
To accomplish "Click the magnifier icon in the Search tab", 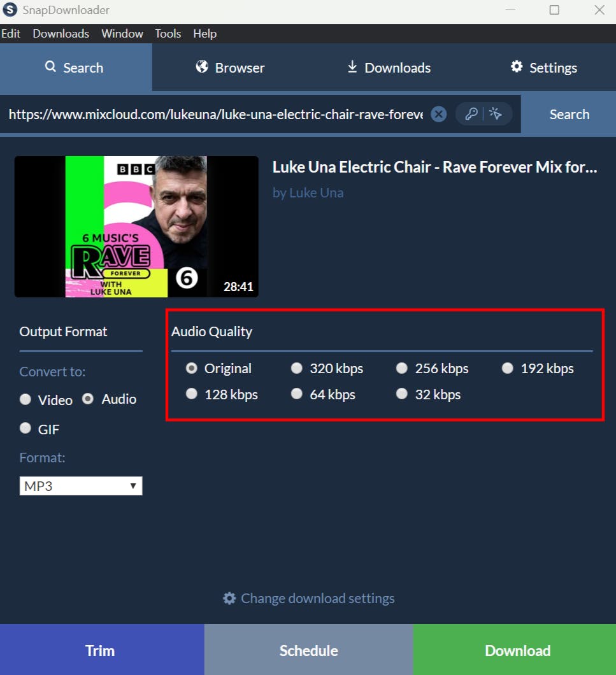I will click(50, 66).
